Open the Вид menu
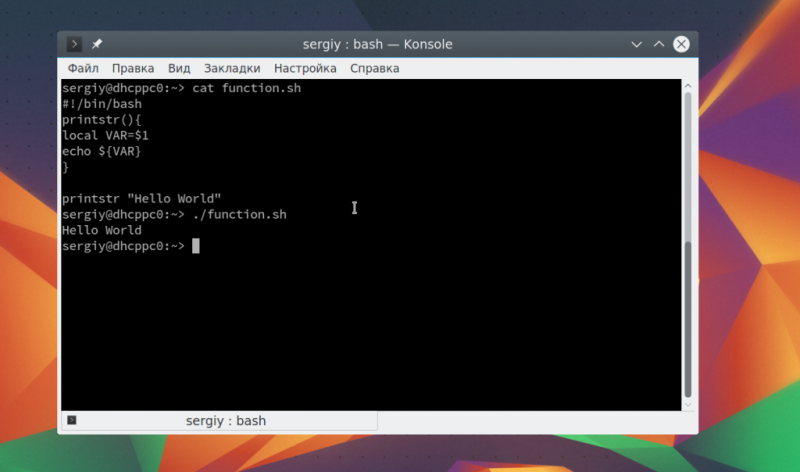 pos(179,68)
